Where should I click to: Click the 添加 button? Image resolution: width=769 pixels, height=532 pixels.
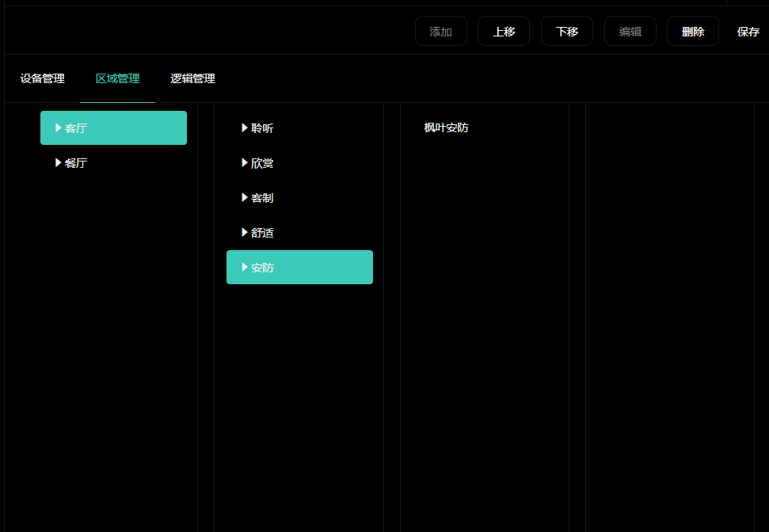440,32
